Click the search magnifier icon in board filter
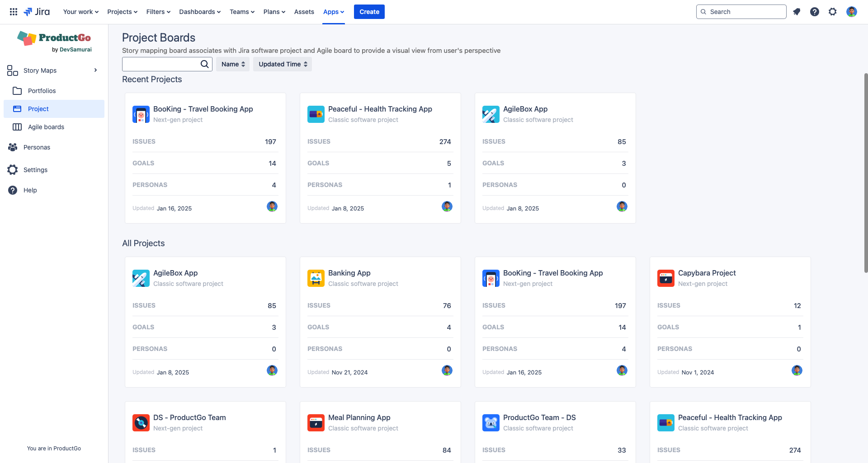 point(205,64)
